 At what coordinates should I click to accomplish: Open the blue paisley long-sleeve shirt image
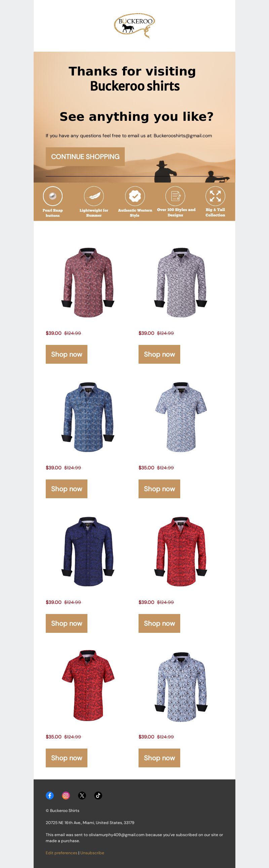click(x=88, y=417)
